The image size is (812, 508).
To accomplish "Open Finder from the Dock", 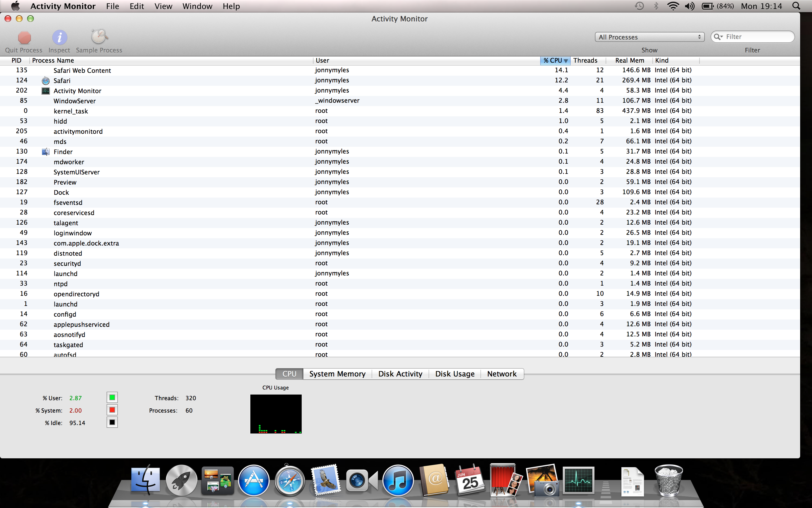I will [x=145, y=480].
